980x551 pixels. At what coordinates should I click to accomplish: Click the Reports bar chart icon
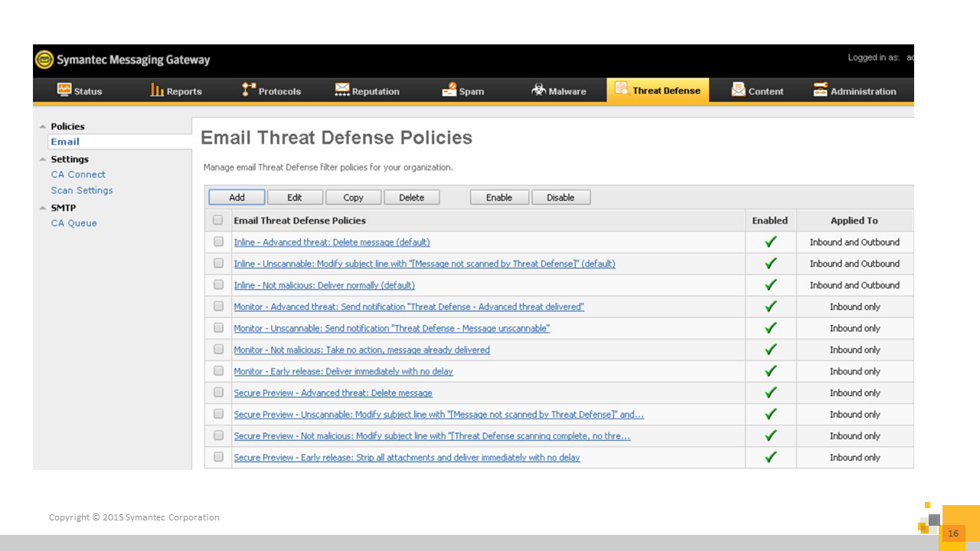click(157, 90)
